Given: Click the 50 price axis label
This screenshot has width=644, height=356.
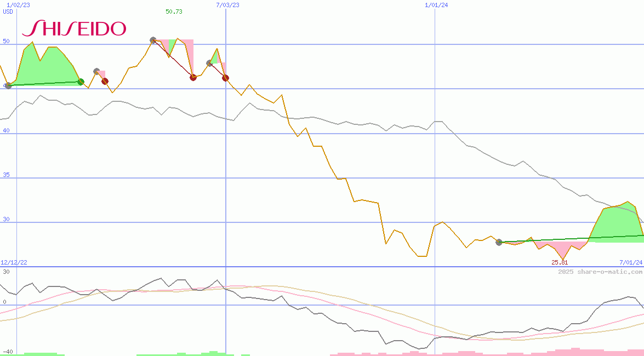Looking at the screenshot, I should coord(5,40).
